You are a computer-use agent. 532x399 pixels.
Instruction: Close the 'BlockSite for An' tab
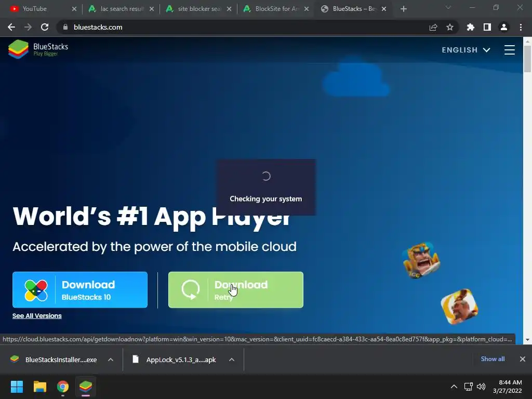click(307, 9)
